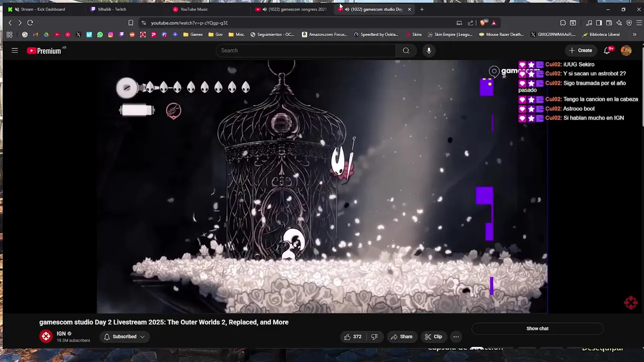Start voice search with the microphone
Screen dimensions: 644x362
coord(429,50)
